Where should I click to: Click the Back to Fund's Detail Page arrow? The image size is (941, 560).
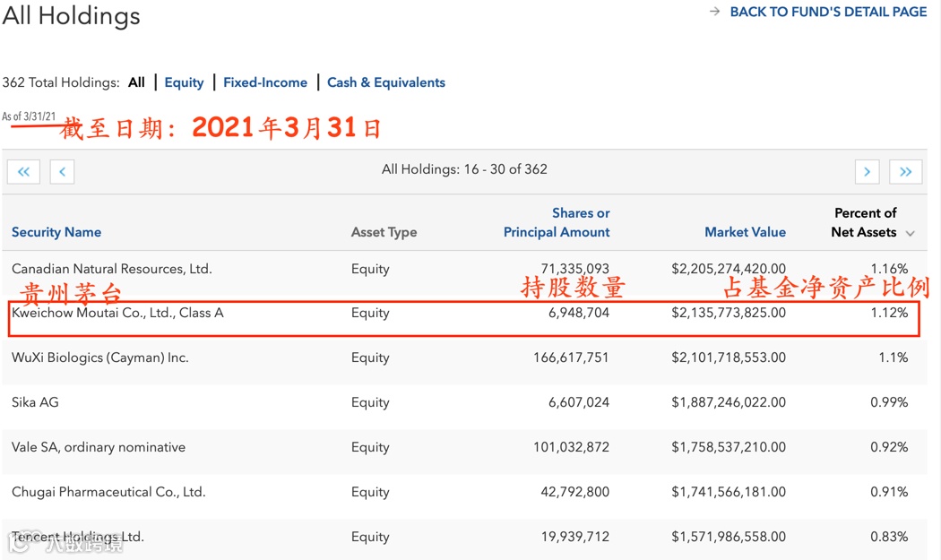click(715, 12)
